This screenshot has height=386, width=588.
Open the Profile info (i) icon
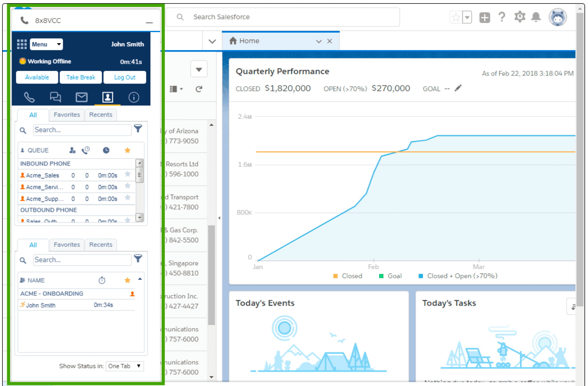pyautogui.click(x=134, y=97)
